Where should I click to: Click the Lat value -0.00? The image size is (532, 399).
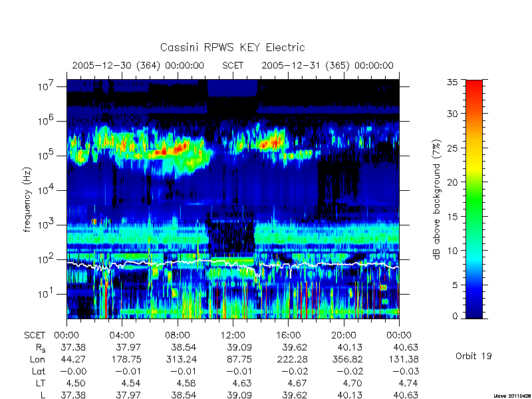click(73, 371)
